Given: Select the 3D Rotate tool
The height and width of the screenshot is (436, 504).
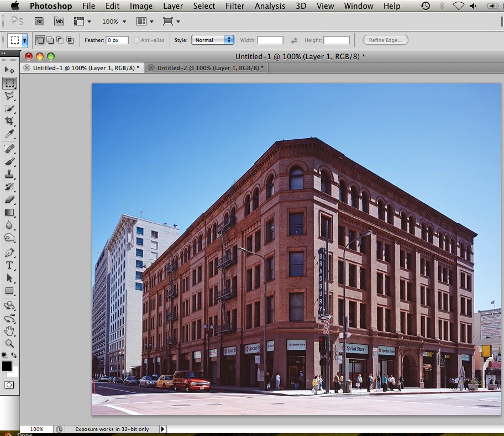Looking at the screenshot, I should (x=9, y=306).
